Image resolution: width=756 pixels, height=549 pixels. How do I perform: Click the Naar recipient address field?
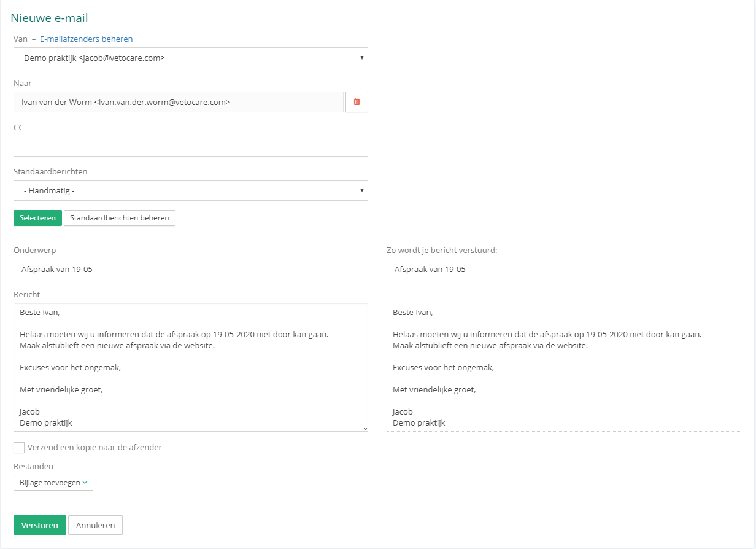[x=179, y=102]
